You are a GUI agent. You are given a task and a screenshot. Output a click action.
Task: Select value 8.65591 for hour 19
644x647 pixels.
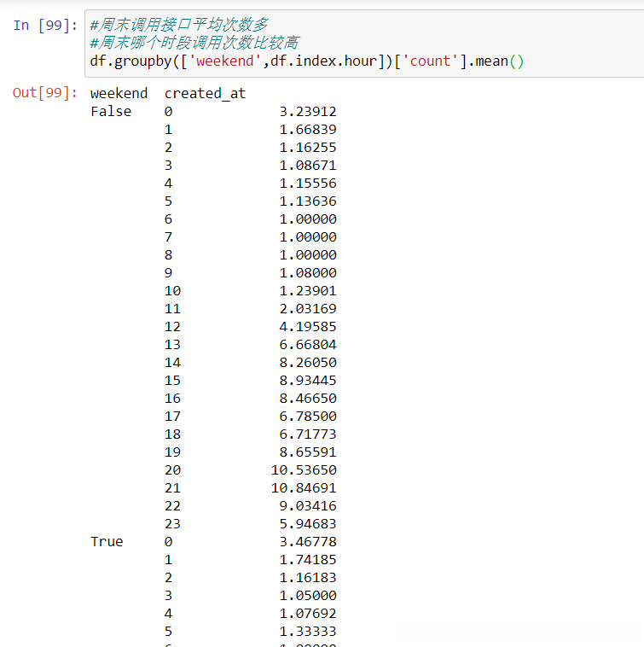[308, 452]
